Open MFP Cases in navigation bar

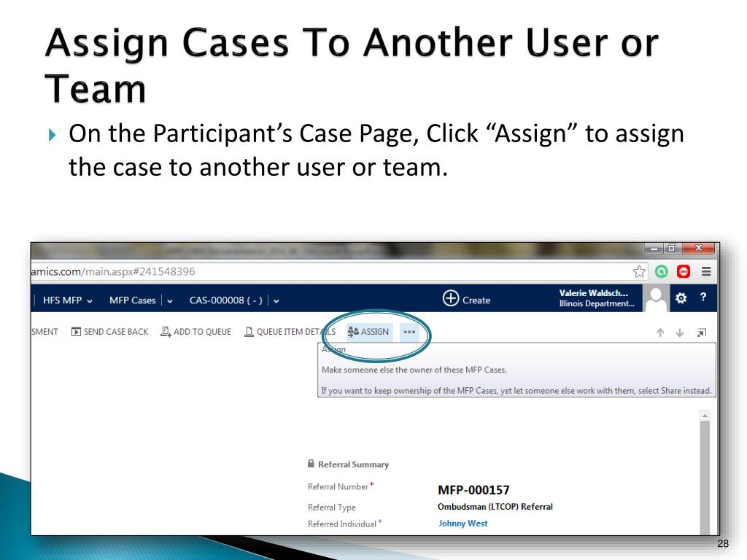point(133,300)
